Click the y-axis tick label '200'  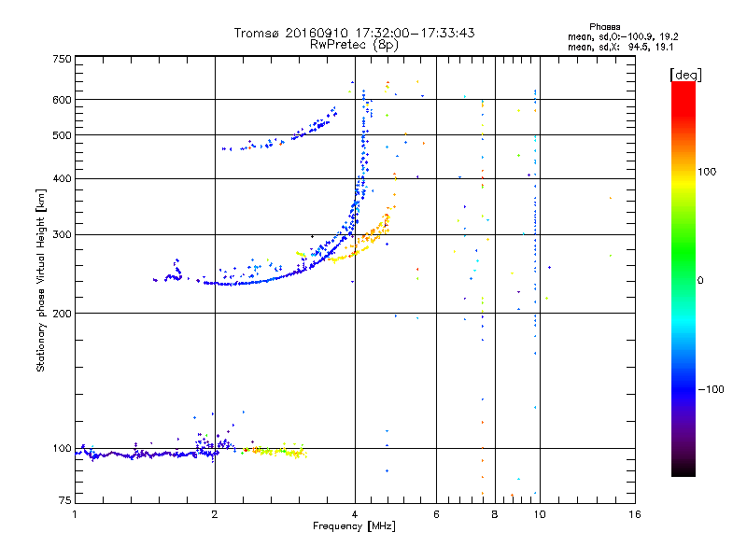pos(62,314)
